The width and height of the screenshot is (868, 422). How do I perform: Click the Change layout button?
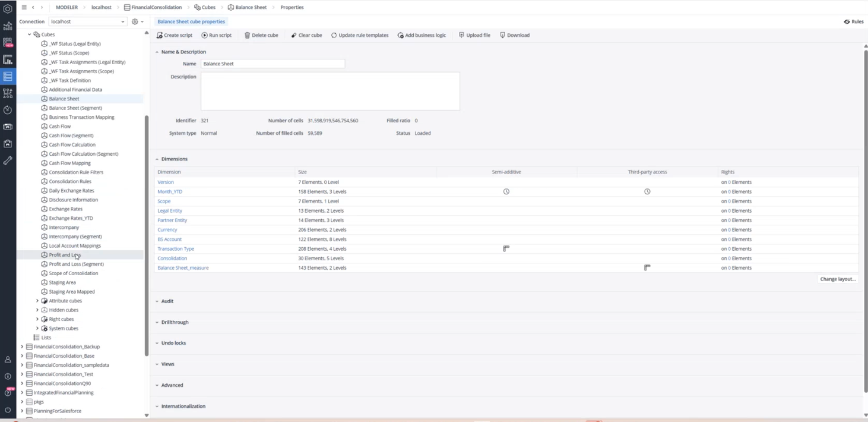click(837, 279)
